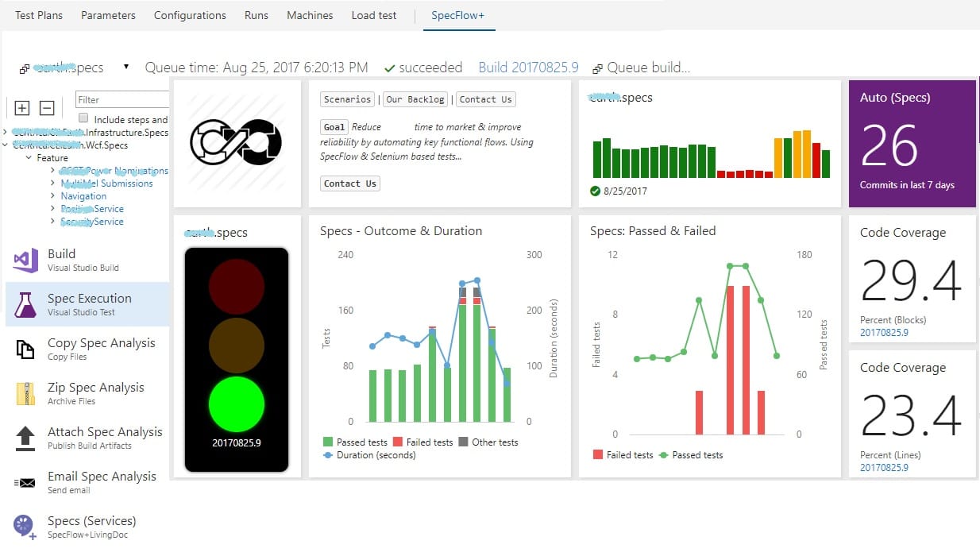Screen dimensions: 980x560
Task: Select the Zip Spec Analysis task label
Action: (x=96, y=387)
